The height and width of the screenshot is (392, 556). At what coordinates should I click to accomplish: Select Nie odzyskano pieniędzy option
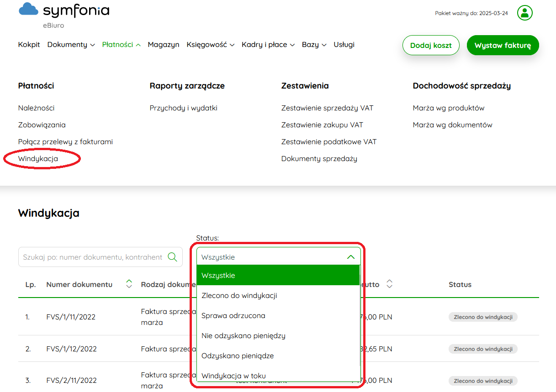point(278,336)
